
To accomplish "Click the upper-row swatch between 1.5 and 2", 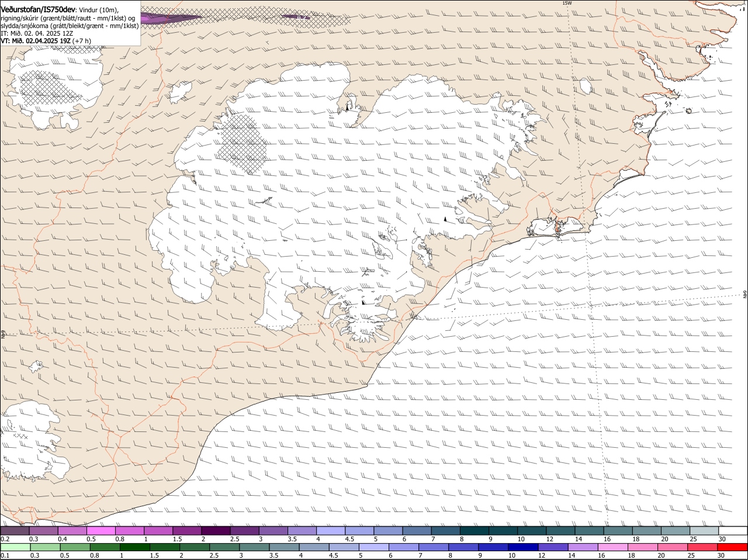I will click(187, 531).
